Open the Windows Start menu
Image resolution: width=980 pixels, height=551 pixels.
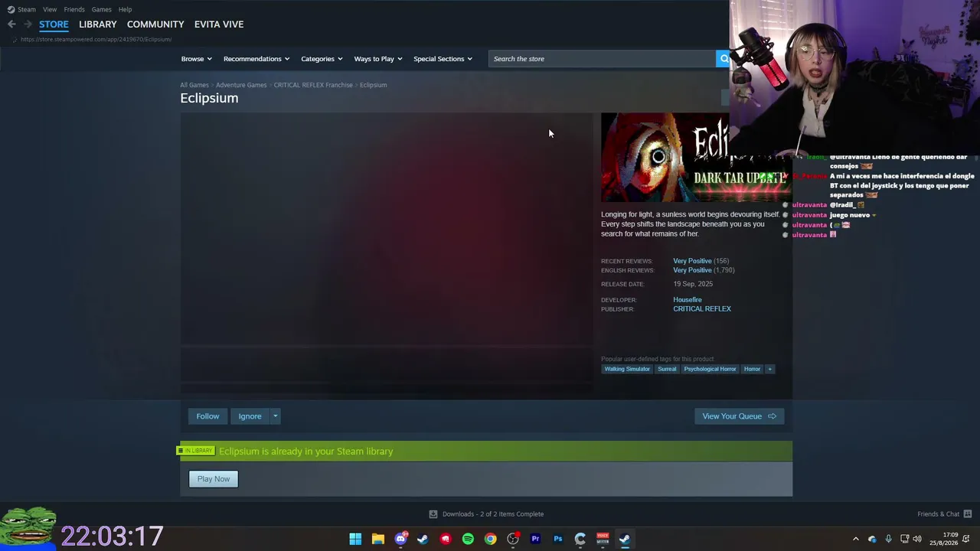point(355,539)
